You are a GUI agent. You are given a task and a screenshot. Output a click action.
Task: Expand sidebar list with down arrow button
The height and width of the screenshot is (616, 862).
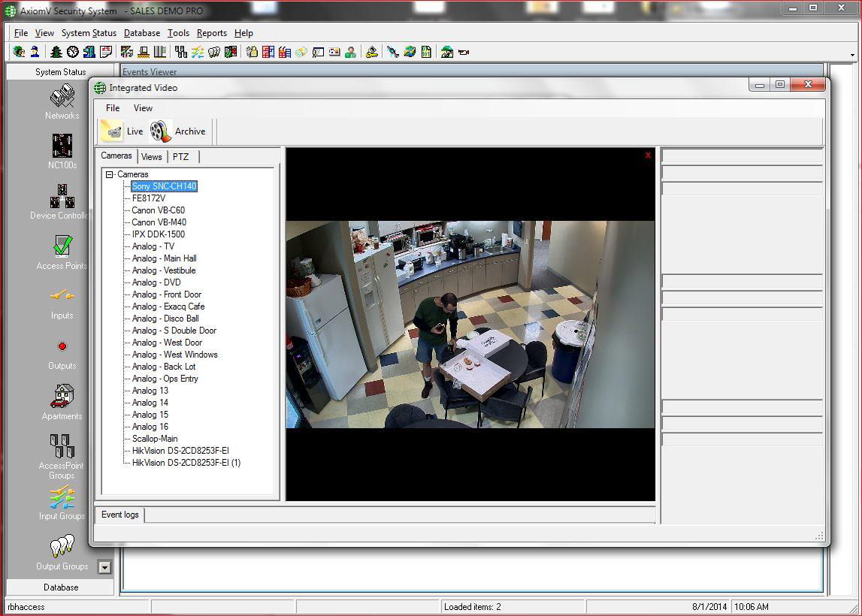104,568
